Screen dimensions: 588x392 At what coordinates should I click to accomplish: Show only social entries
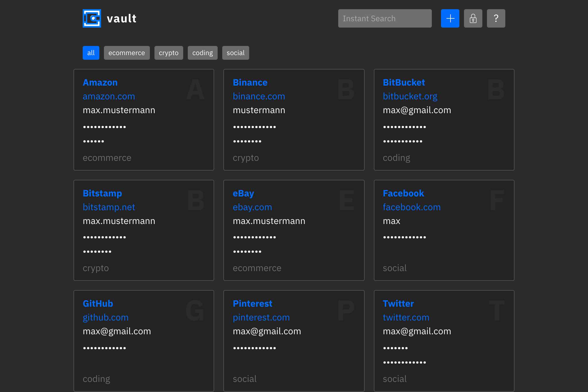[235, 53]
